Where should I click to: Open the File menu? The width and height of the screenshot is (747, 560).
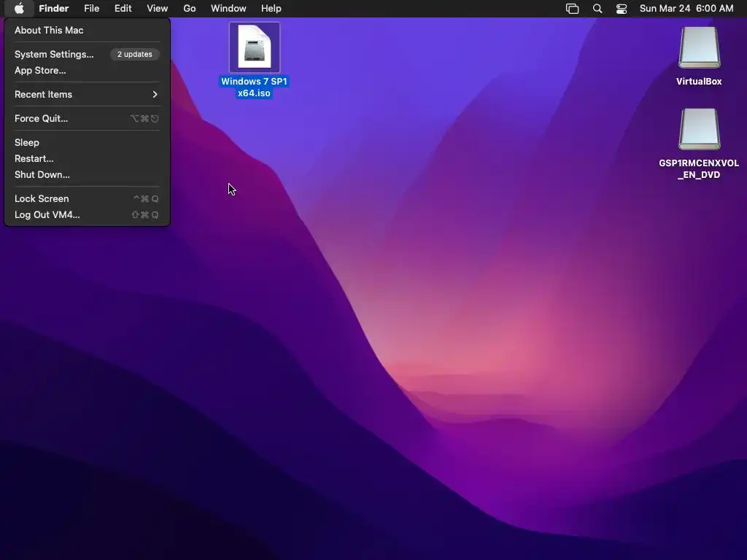pos(91,9)
